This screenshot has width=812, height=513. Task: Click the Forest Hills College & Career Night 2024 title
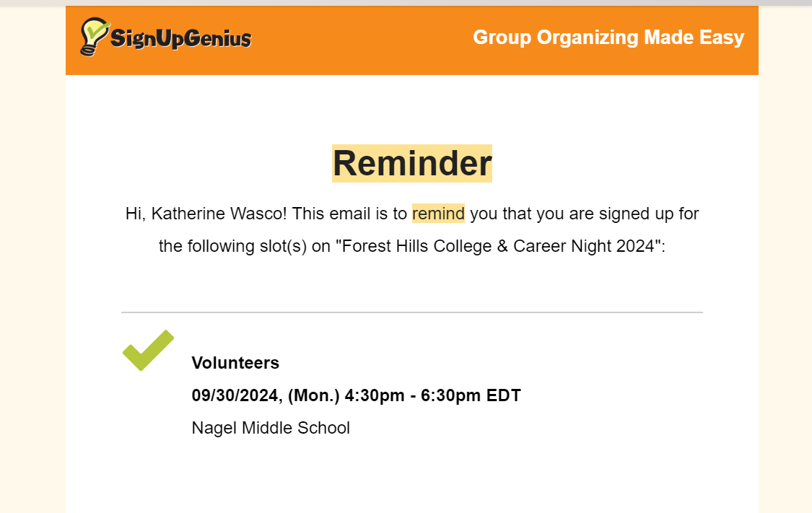tap(498, 246)
